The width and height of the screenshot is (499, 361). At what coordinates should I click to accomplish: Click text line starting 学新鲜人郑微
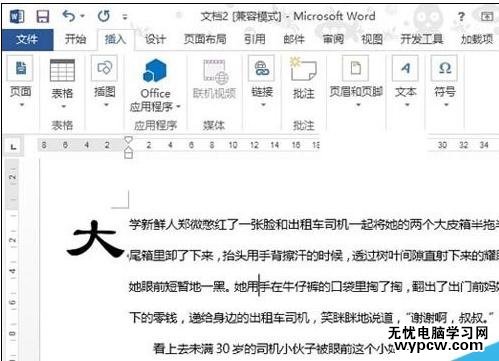pos(314,225)
